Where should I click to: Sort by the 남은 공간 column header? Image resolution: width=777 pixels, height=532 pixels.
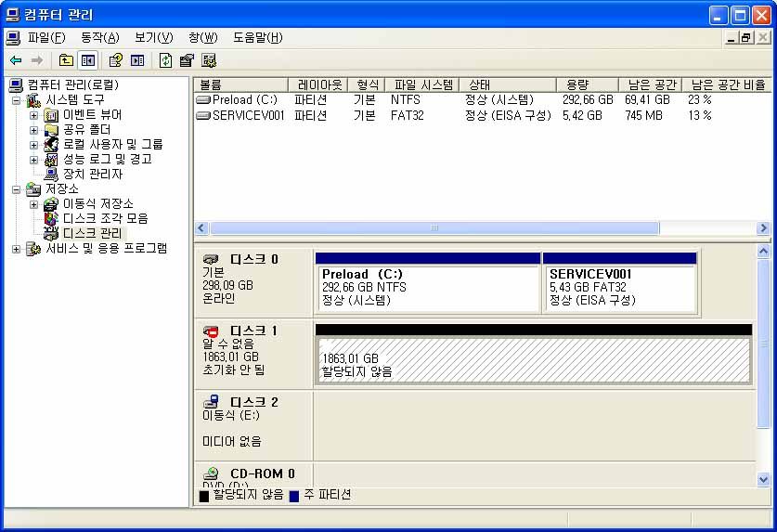(650, 84)
